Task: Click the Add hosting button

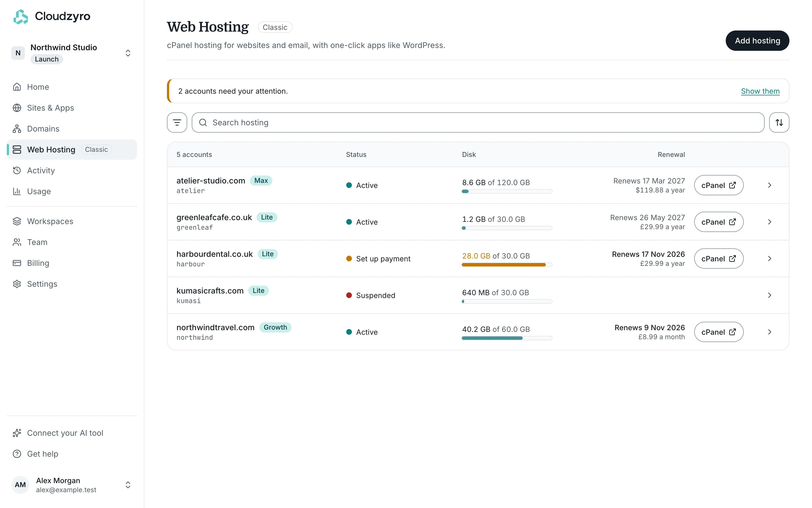Action: (x=757, y=41)
